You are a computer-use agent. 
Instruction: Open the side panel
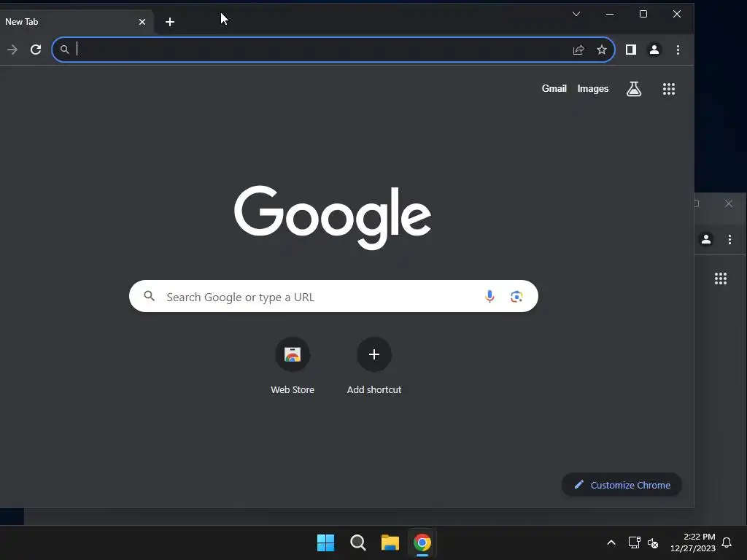631,50
